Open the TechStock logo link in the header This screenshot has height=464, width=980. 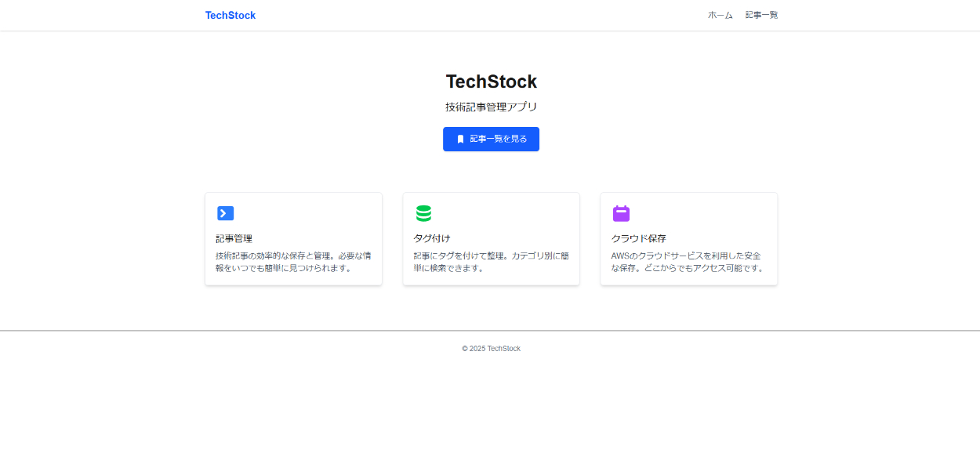(230, 15)
